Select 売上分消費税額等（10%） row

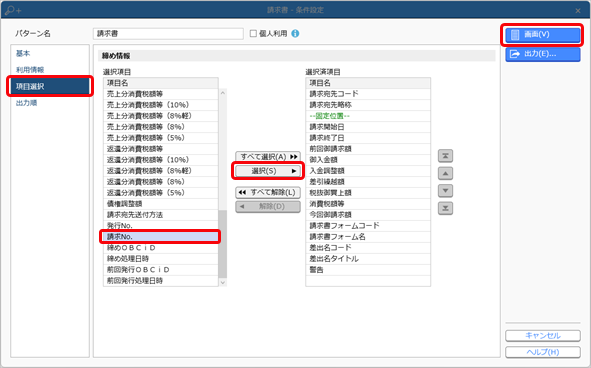(x=161, y=105)
